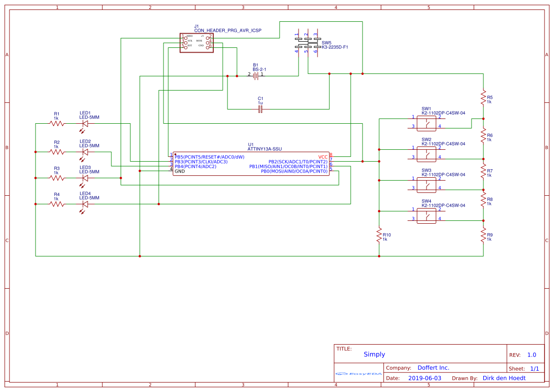Viewport: 554px width, 392px height.
Task: Click the PB5(PCINT5/RESET#/ADC0/dW) pin label
Action: [209, 157]
